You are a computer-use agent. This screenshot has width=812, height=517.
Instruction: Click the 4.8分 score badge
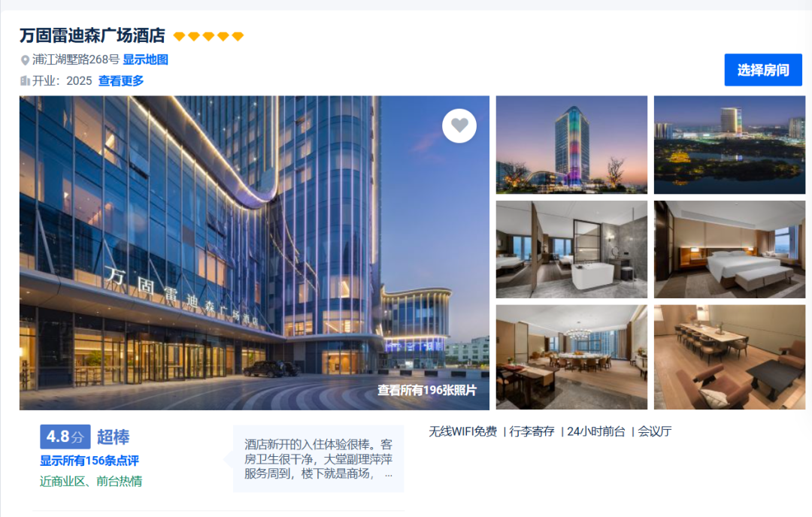[x=65, y=437]
